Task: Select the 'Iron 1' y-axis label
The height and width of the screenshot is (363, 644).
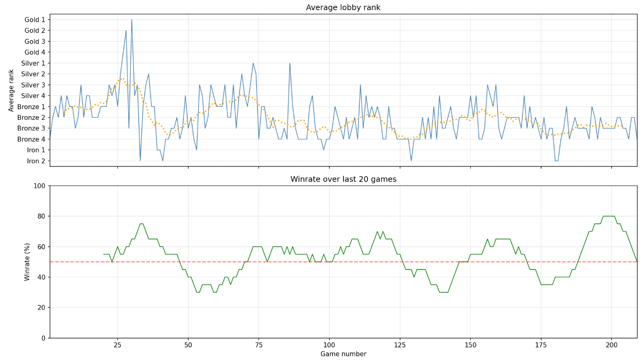Action: (36, 150)
